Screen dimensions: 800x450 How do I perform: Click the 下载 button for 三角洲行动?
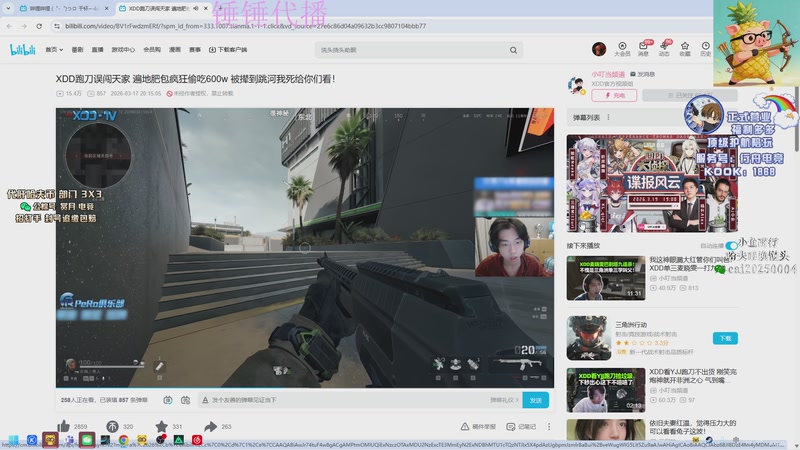coord(725,338)
